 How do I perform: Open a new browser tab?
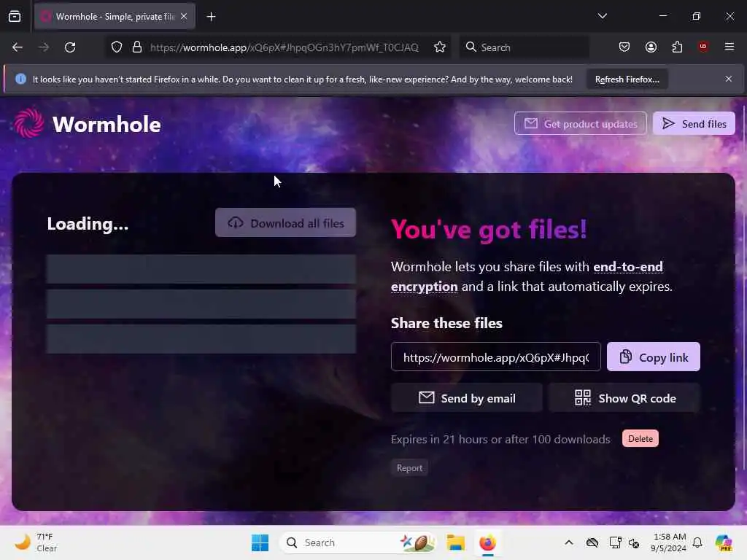(211, 17)
